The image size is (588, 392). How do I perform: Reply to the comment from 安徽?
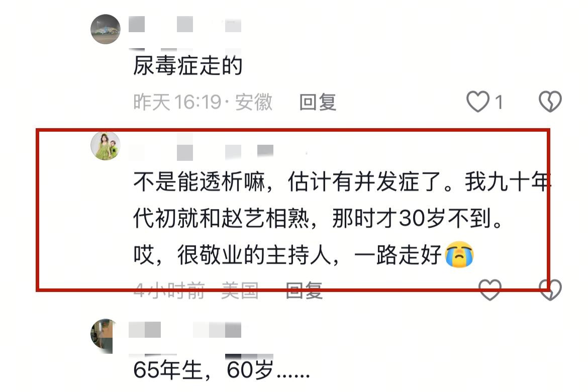318,102
